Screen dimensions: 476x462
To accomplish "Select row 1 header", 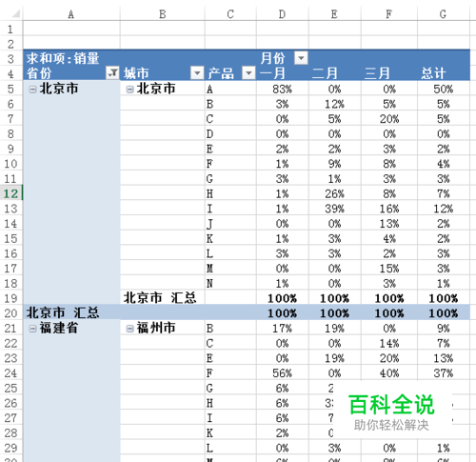I will tap(10, 30).
